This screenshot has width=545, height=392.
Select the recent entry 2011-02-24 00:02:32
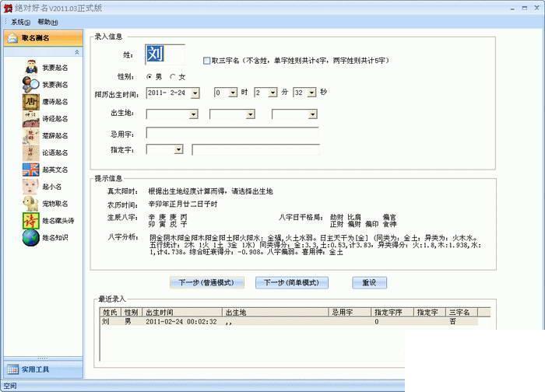coord(289,321)
